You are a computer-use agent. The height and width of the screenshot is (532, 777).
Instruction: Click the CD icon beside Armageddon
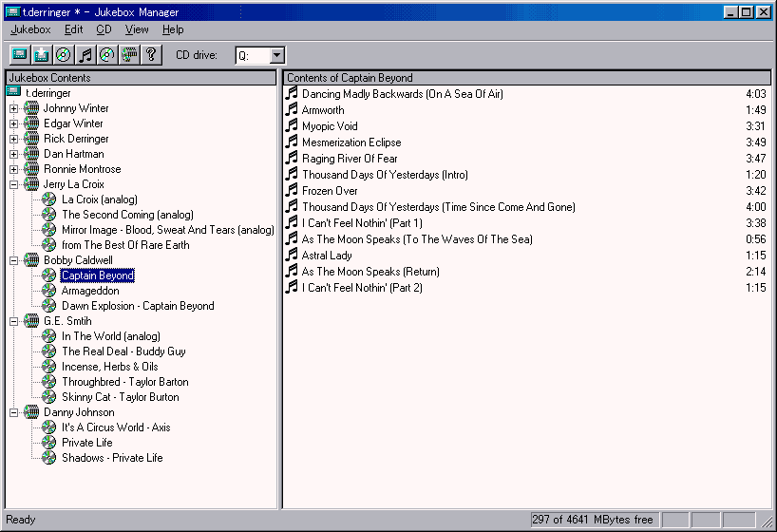point(49,291)
